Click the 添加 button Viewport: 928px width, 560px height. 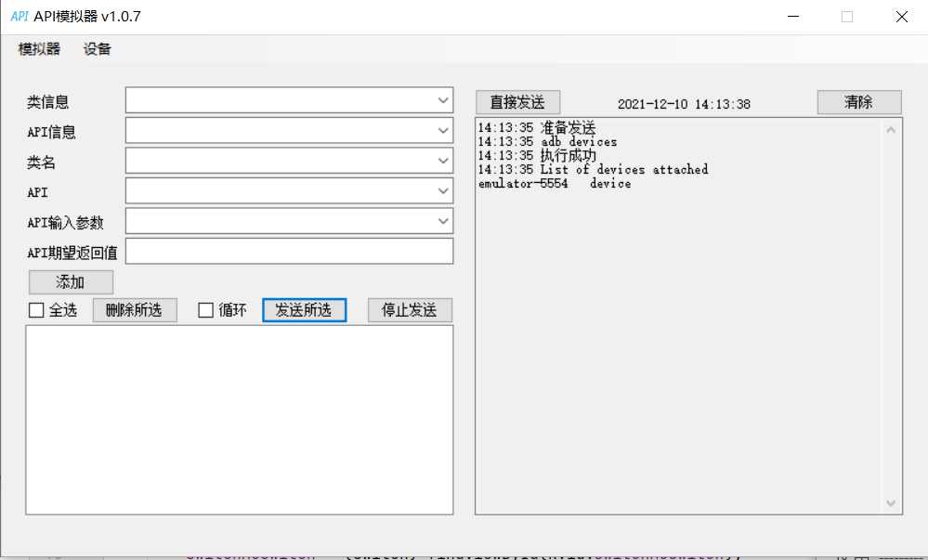point(71,282)
